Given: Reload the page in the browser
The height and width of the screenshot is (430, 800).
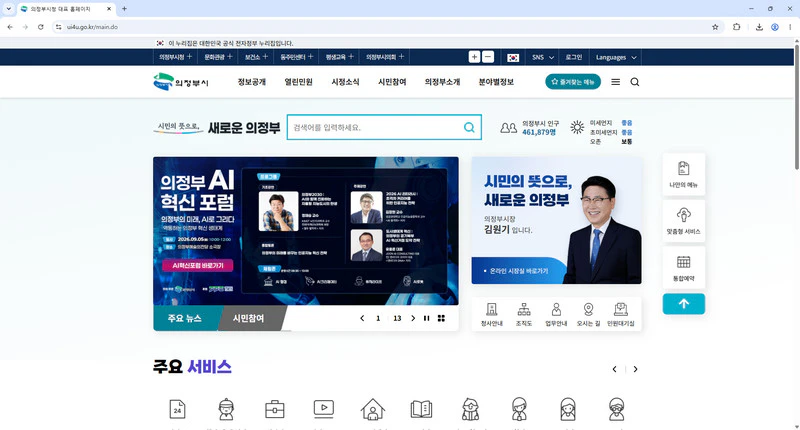Looking at the screenshot, I should (x=40, y=27).
